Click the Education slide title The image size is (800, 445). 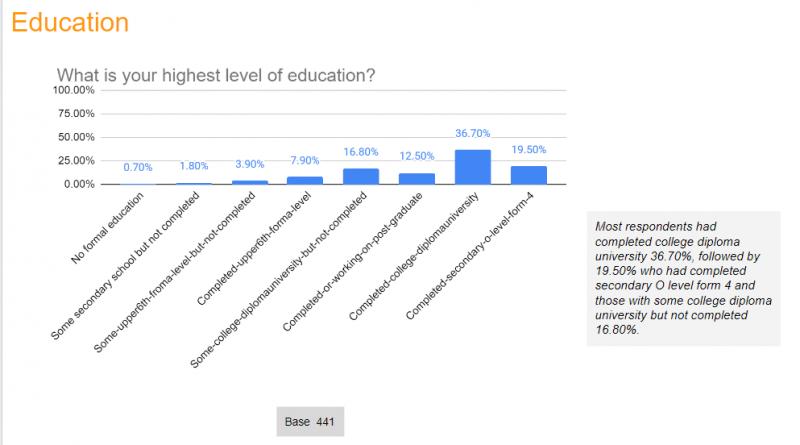click(x=70, y=23)
